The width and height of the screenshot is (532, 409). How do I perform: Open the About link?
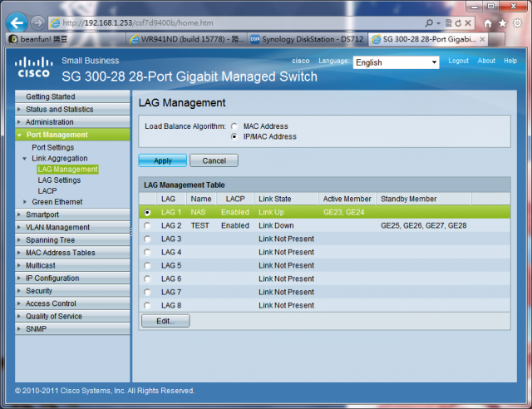pyautogui.click(x=486, y=61)
